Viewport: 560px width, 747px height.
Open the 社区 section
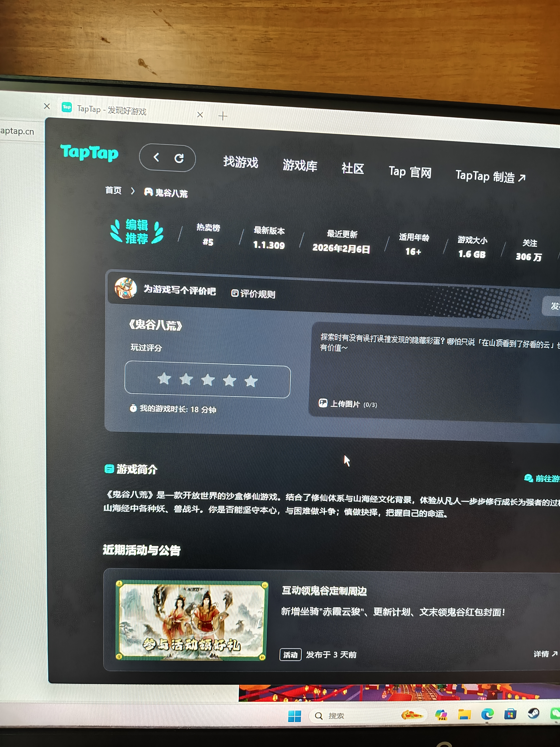pos(353,168)
